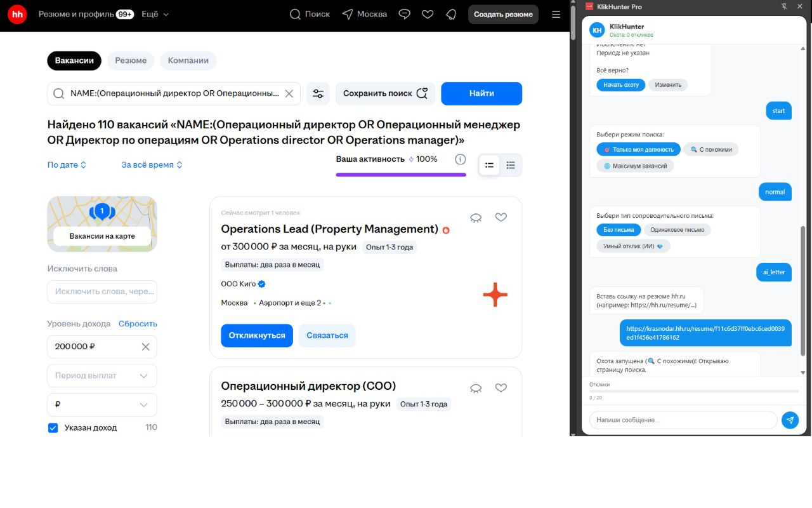Choose Максимум вакансий search mode

tap(635, 166)
